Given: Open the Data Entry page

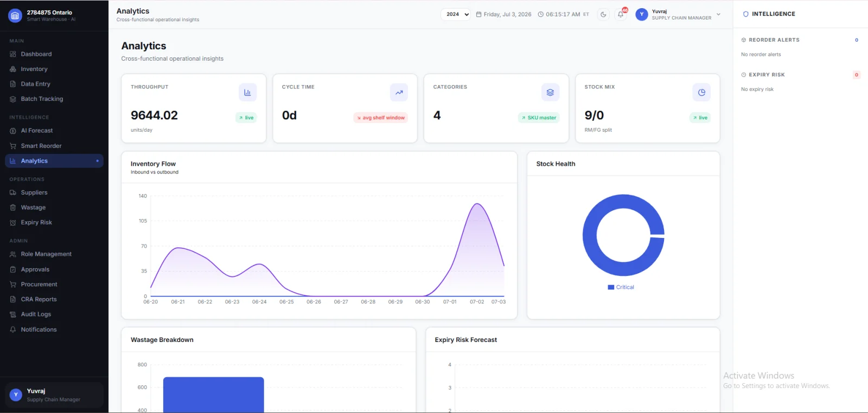Looking at the screenshot, I should (x=54, y=84).
